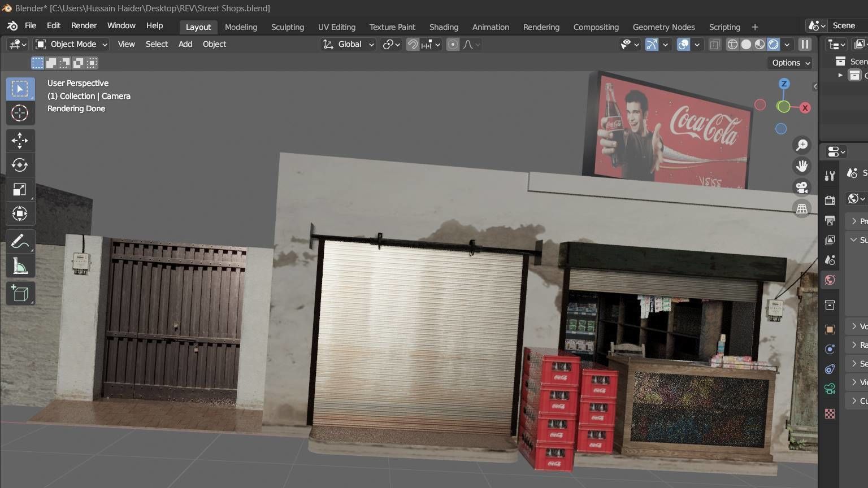868x488 pixels.
Task: Switch to Solid viewport shading
Action: click(x=746, y=44)
